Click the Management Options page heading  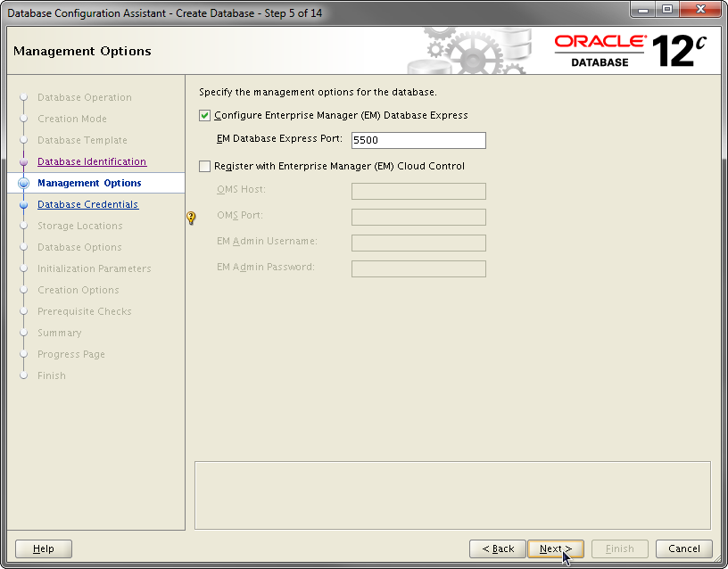(82, 51)
